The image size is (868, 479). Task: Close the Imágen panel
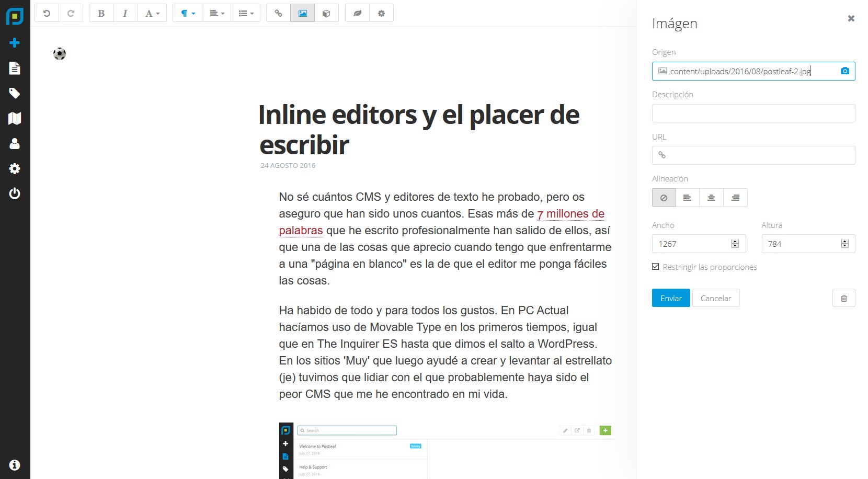(851, 18)
